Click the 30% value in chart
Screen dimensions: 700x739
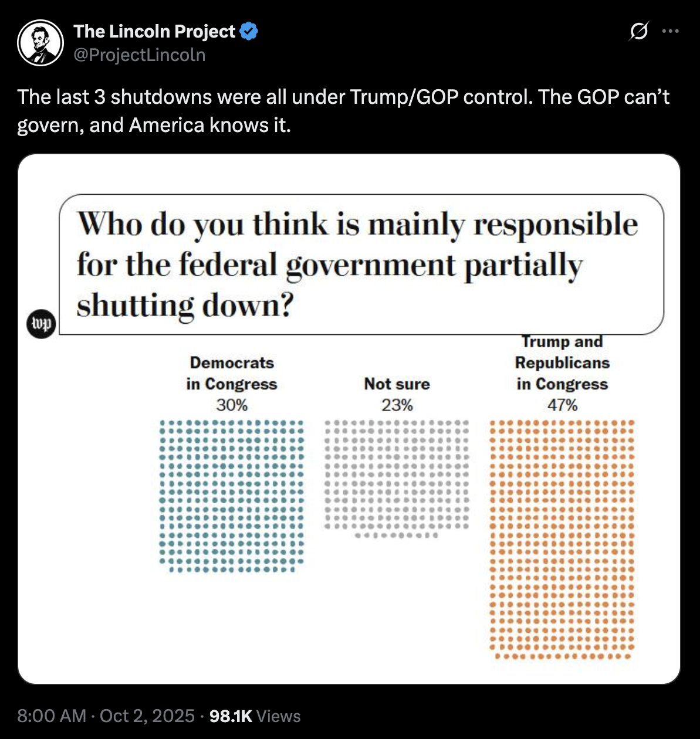pos(232,405)
